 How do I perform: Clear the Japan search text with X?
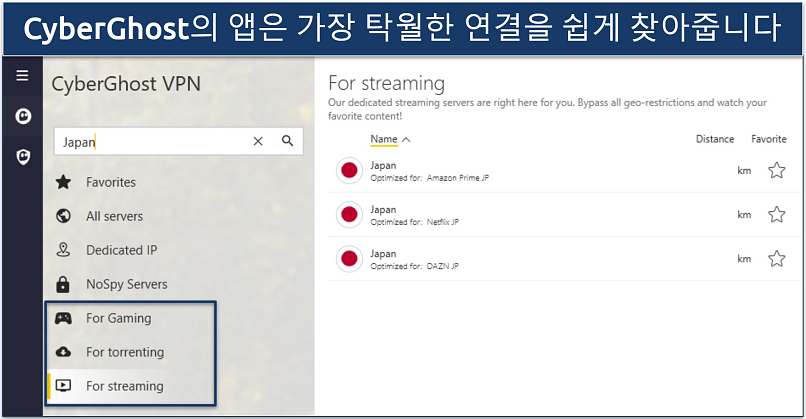[258, 142]
